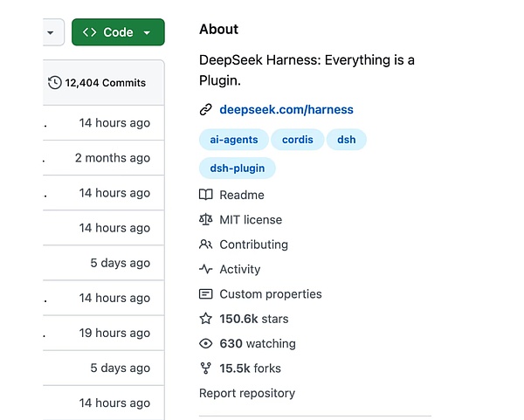524x420 pixels.
Task: Click the DeepSeek Harness description text
Action: pos(307,70)
